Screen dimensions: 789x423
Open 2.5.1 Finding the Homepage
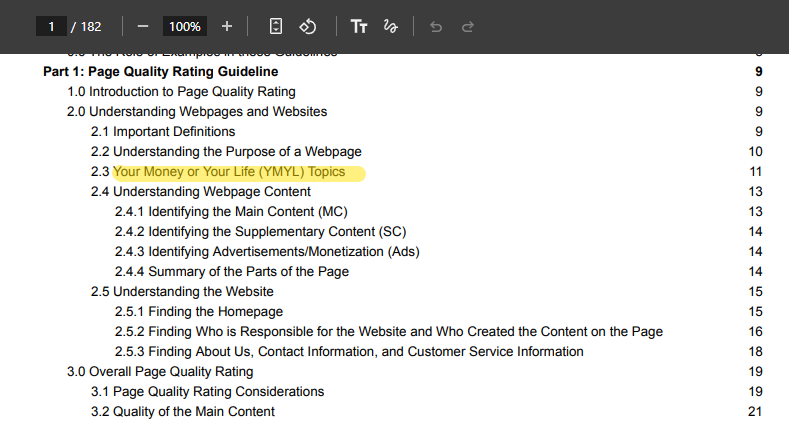point(199,311)
